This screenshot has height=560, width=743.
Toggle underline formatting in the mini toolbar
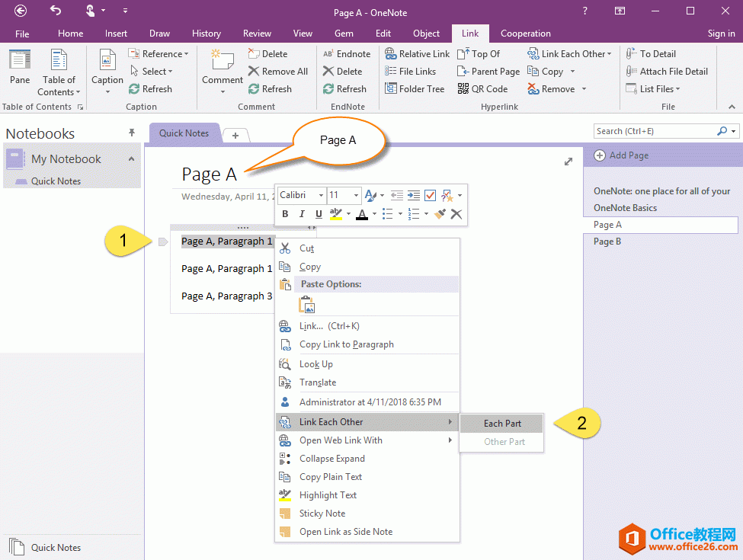318,214
